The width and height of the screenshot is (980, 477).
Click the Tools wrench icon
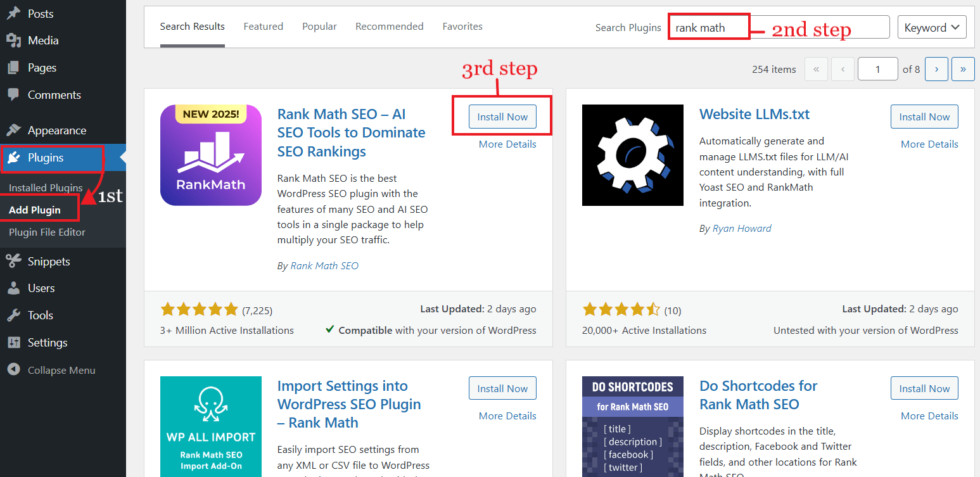[13, 315]
